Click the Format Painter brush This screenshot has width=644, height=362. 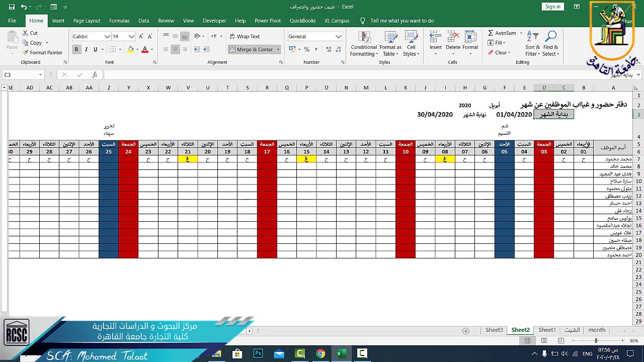42,52
